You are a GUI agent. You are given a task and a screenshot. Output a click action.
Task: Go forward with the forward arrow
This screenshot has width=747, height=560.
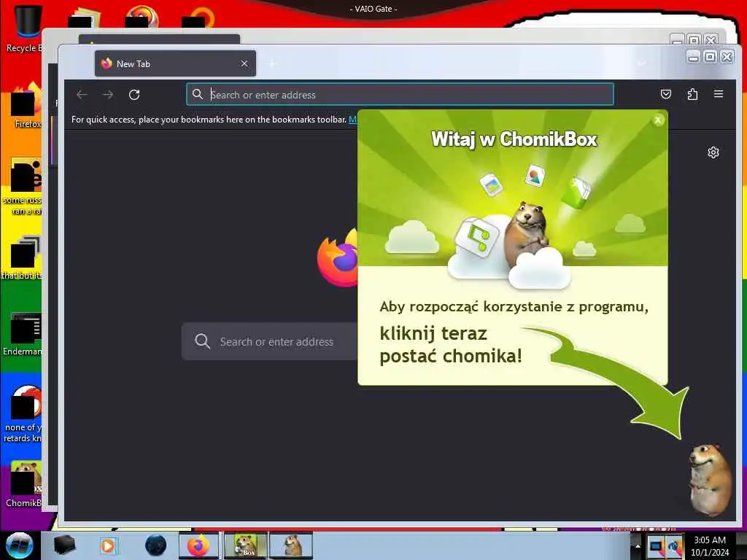coord(108,94)
